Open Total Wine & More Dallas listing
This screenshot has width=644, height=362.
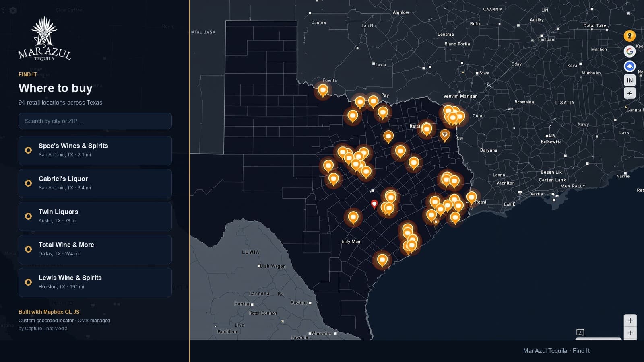pyautogui.click(x=95, y=249)
